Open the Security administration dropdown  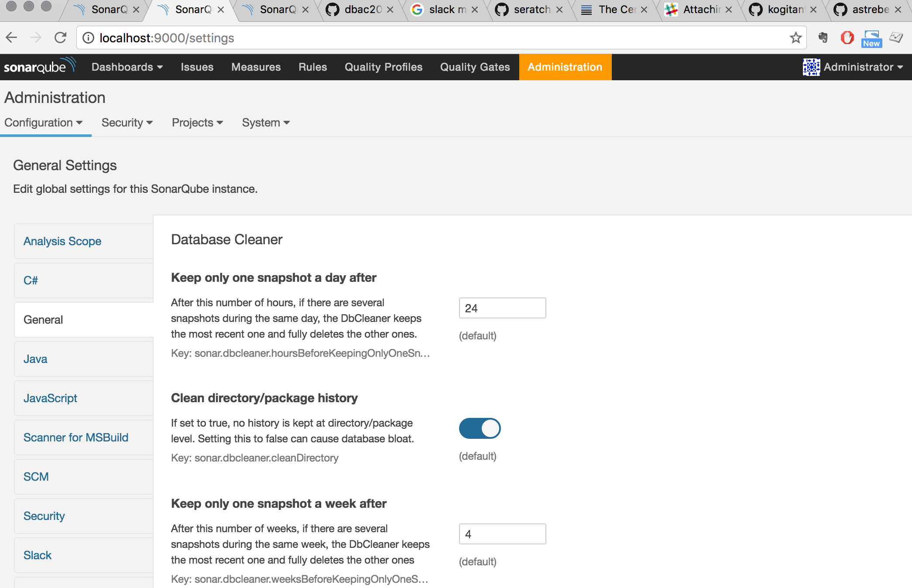pos(127,123)
